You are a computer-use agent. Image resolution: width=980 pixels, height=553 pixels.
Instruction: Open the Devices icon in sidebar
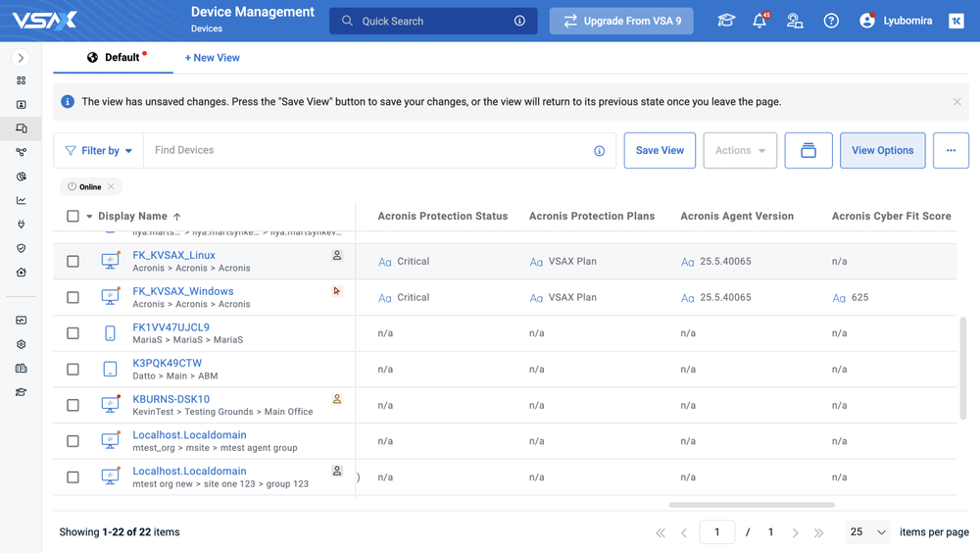pyautogui.click(x=22, y=128)
